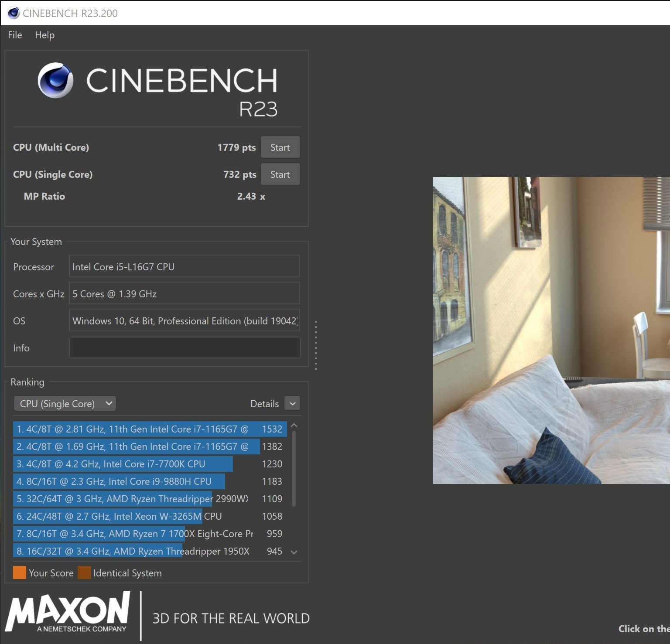Select ranking row 6 Xeon W-3265M
The image size is (670, 644).
(150, 516)
